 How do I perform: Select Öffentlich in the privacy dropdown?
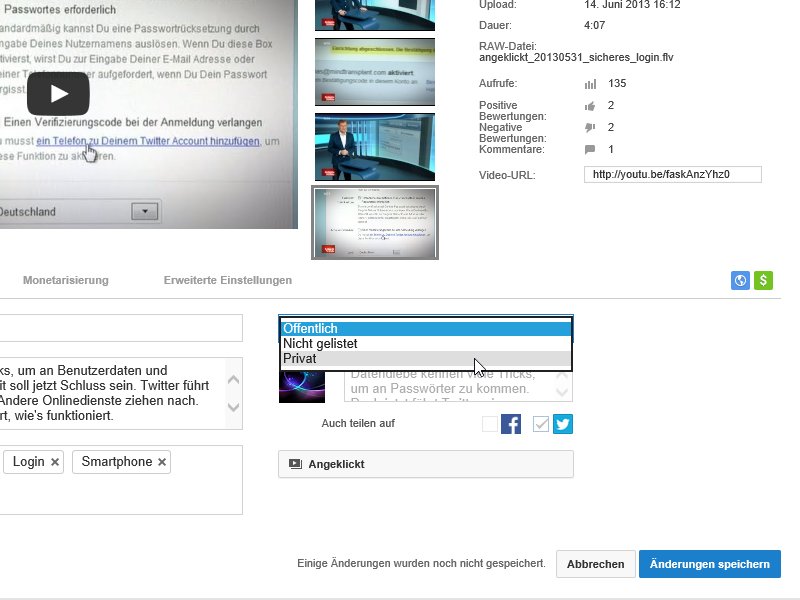tap(426, 328)
